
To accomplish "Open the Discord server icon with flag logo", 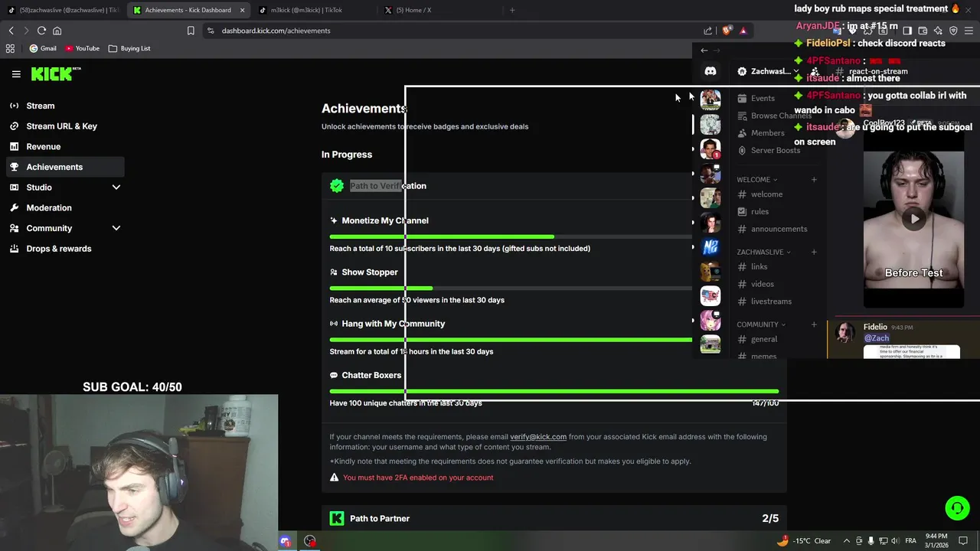I will [710, 295].
